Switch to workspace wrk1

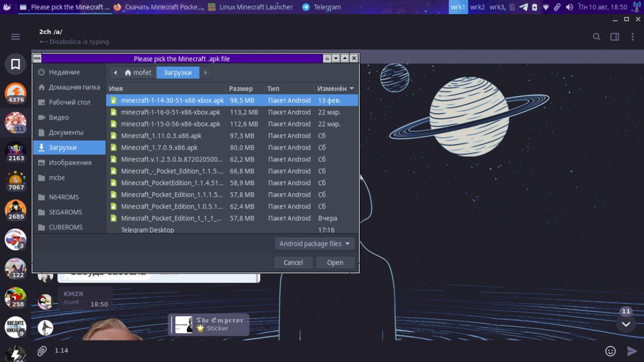click(x=458, y=7)
